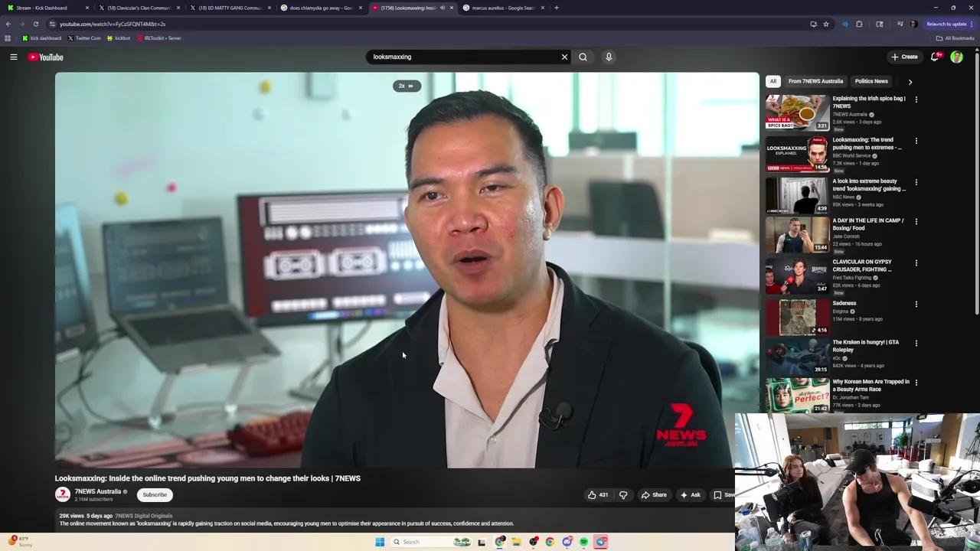Image resolution: width=980 pixels, height=551 pixels.
Task: Open the All Bookmarks folder
Action: [955, 37]
